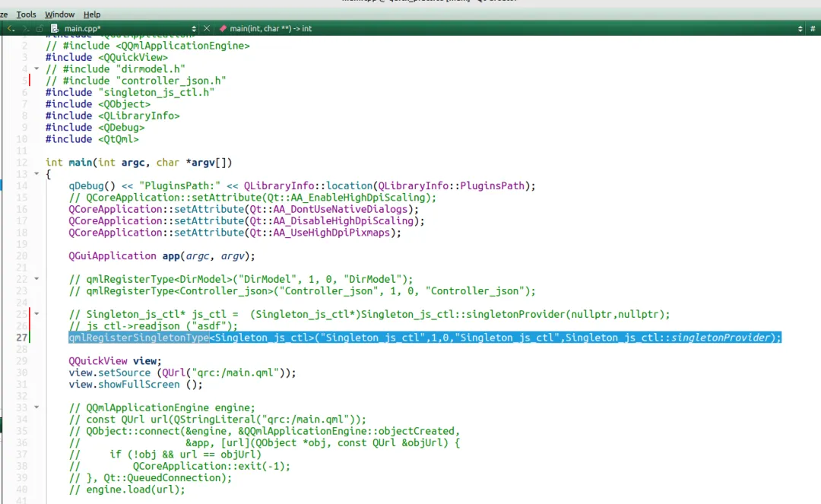Click the #include <QObject> line
This screenshot has height=504, width=821.
pos(98,104)
